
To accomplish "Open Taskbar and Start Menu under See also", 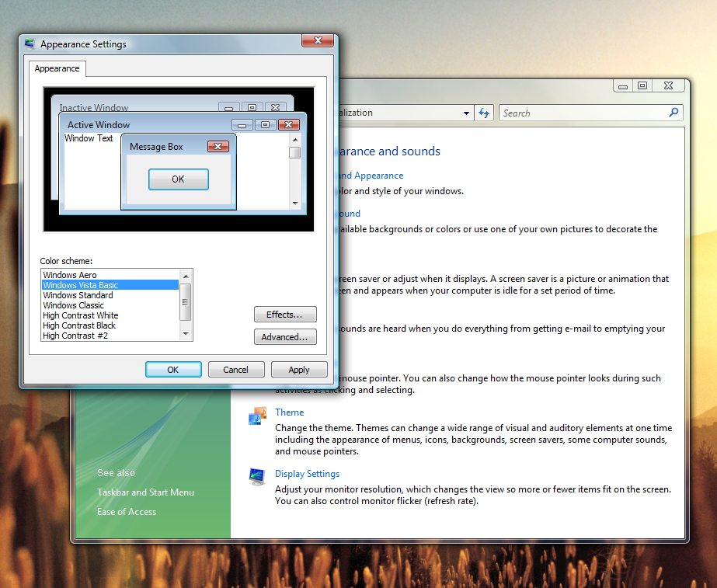I will (x=145, y=492).
